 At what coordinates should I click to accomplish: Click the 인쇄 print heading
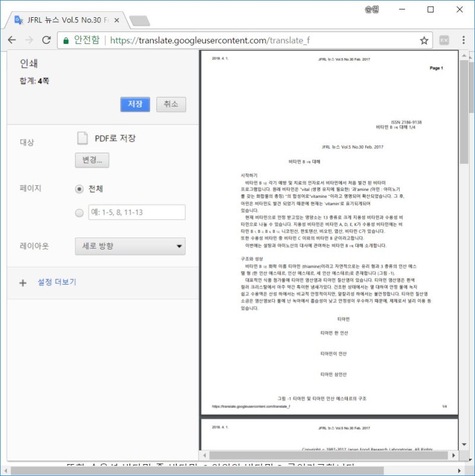29,64
